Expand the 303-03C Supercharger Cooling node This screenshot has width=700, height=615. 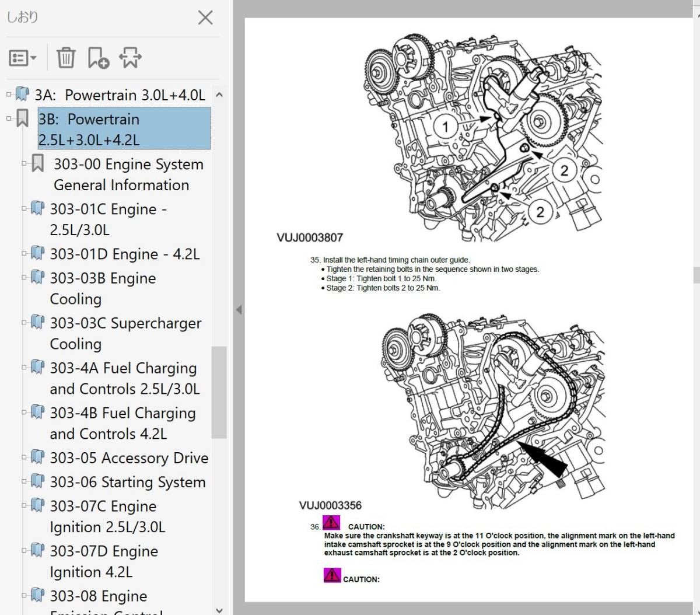pos(24,322)
